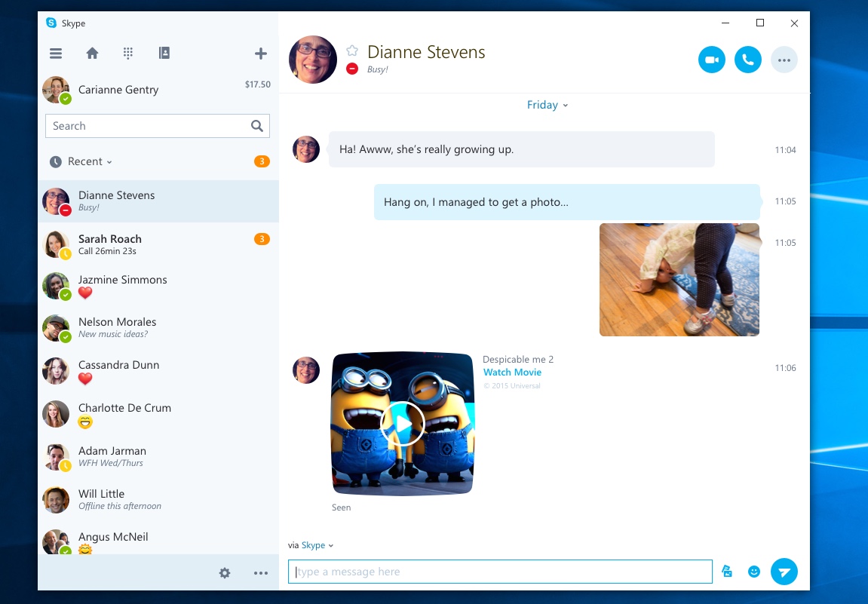Open the Adam Jarman conversation
Screen dimensions: 868x604
[x=158, y=457]
